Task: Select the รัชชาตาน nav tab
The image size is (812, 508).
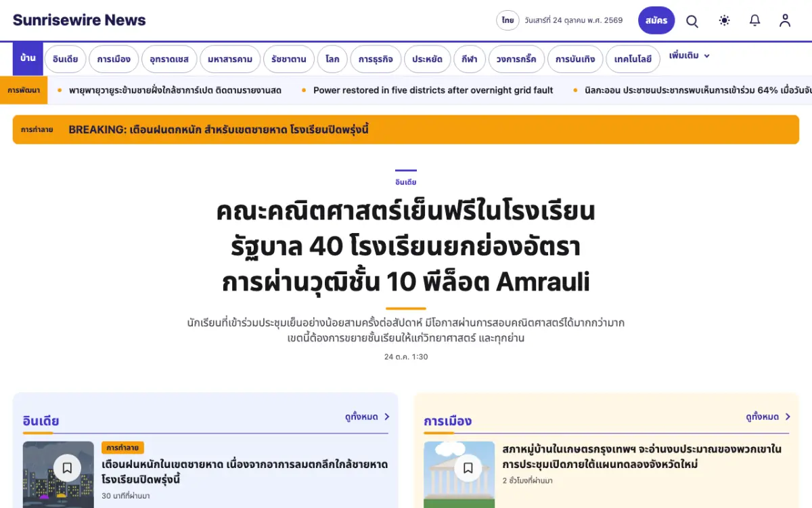Action: pyautogui.click(x=289, y=59)
